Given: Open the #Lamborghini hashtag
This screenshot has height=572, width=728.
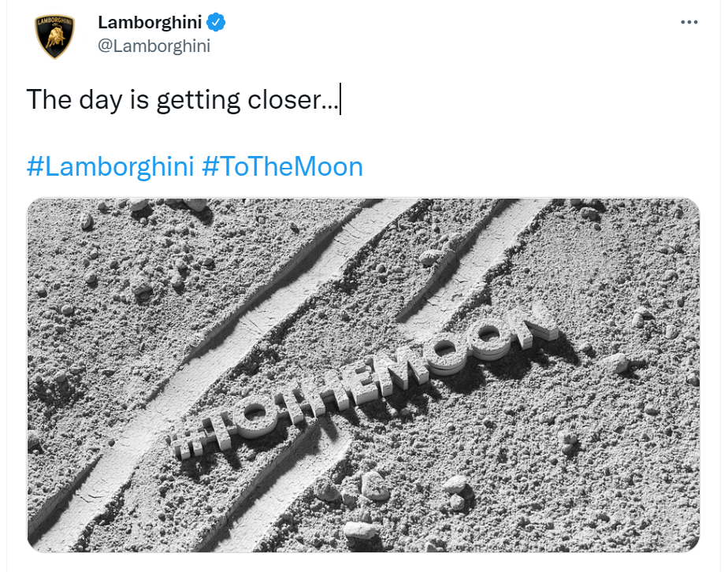Looking at the screenshot, I should click(110, 167).
